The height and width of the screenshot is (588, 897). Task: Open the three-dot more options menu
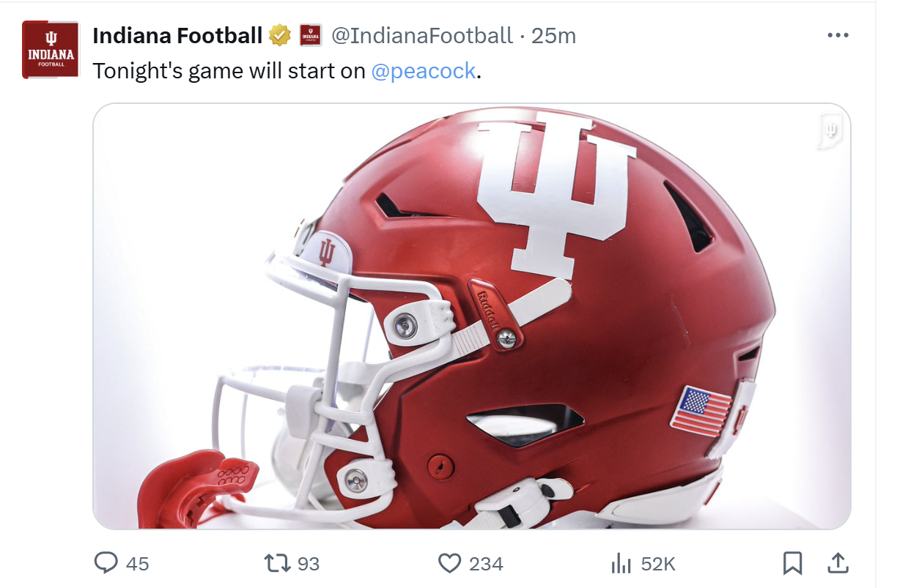pos(838,35)
